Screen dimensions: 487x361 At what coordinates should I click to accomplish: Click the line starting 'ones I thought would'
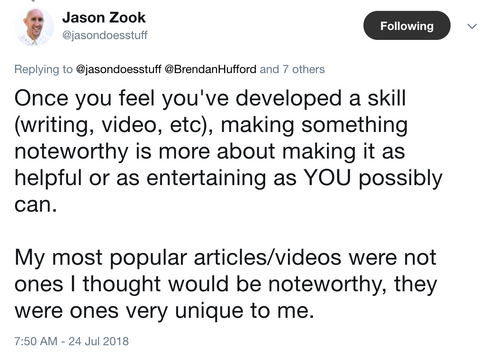[x=226, y=285]
